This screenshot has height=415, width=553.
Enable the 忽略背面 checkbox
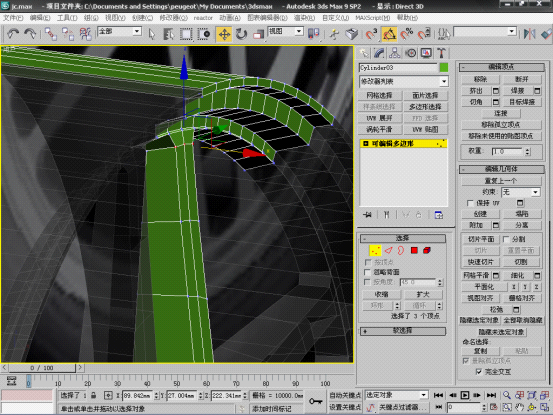tap(367, 272)
